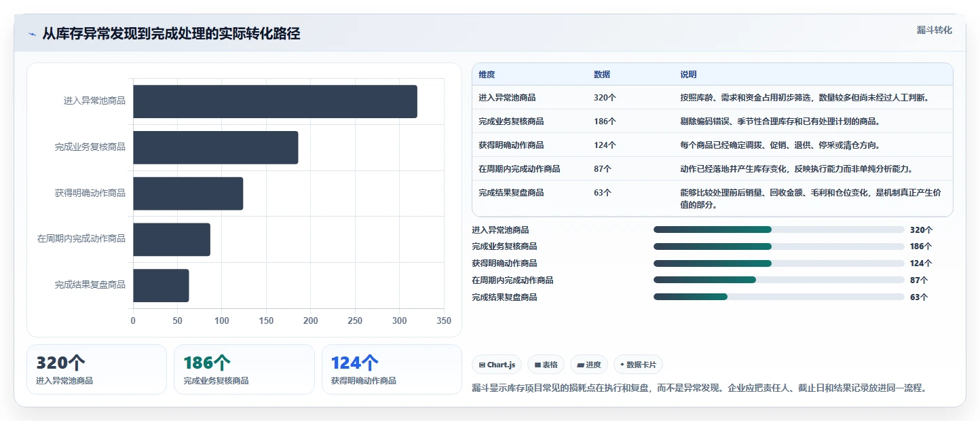
Task: Click the main title 从库存异常发现到完成处理
Action: click(x=171, y=34)
